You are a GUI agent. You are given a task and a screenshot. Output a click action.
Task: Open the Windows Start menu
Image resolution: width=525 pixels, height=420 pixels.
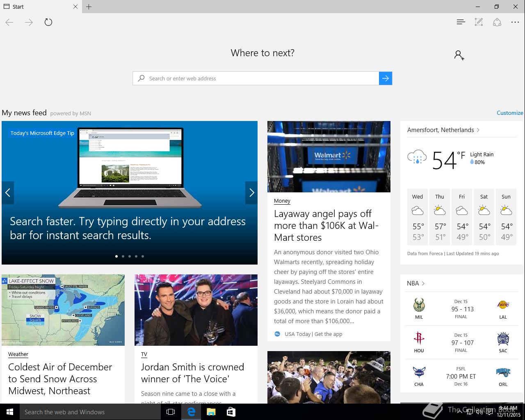tap(10, 412)
